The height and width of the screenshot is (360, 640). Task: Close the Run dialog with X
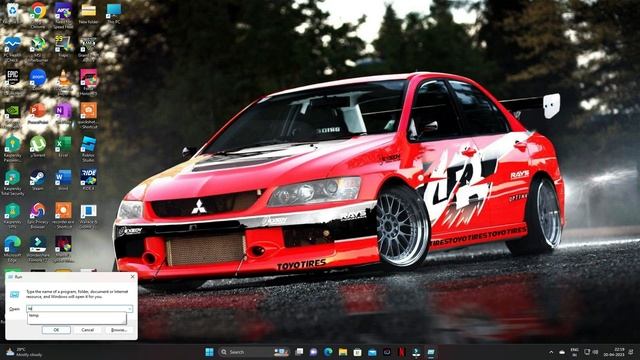[x=132, y=277]
